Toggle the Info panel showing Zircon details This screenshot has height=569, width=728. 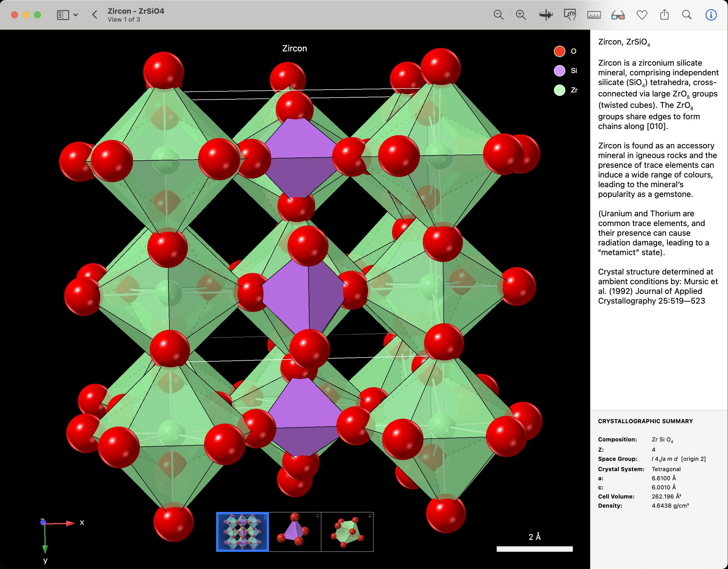(x=710, y=15)
